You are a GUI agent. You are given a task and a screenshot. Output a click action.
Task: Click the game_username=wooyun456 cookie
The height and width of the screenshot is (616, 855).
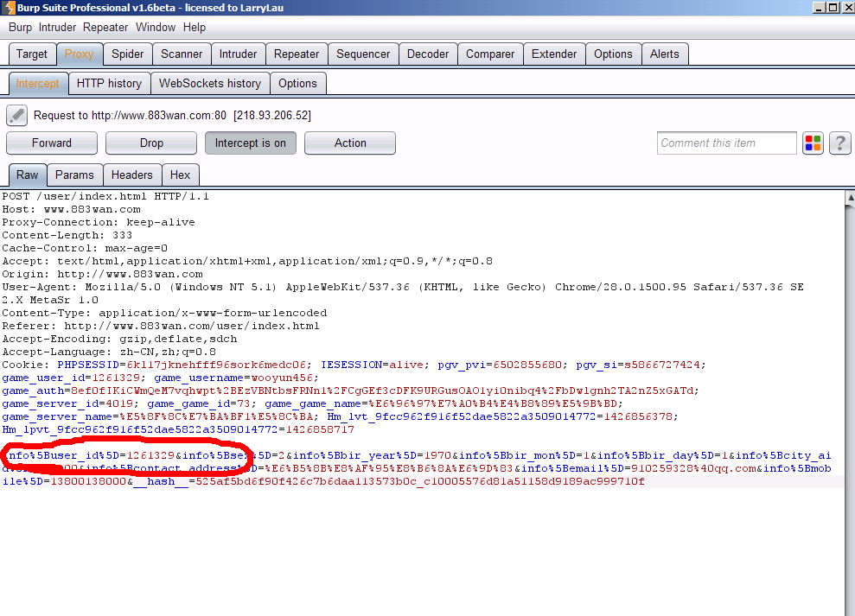(233, 378)
